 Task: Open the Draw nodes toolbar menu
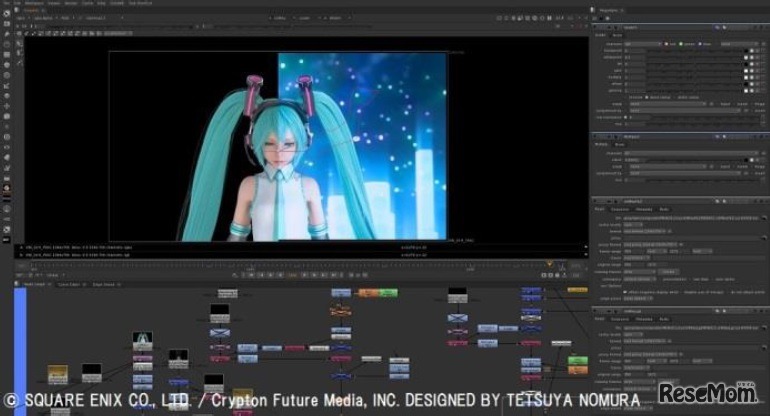pos(6,34)
